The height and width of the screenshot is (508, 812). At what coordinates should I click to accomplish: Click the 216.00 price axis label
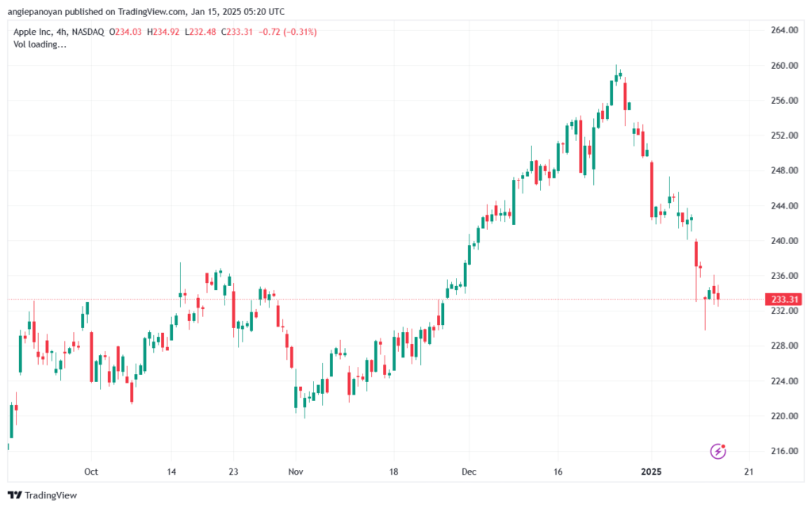tap(784, 451)
